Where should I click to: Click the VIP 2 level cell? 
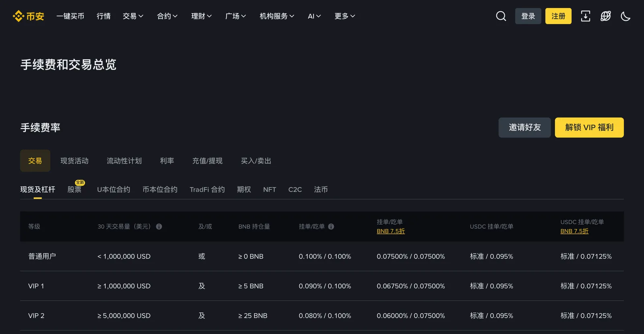[36, 316]
